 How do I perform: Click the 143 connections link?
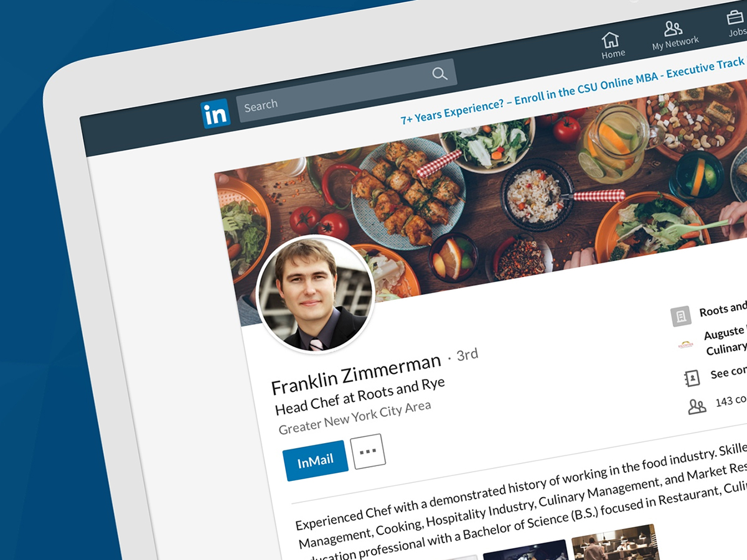731,401
